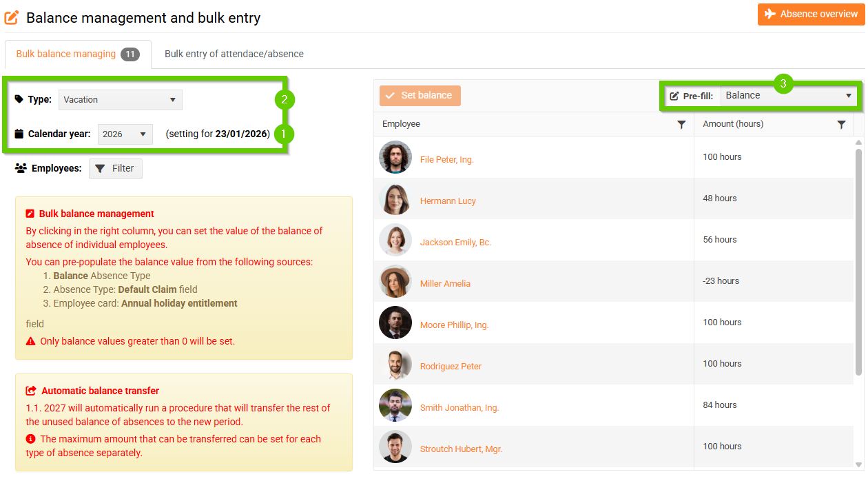Open the Absence overview button
The height and width of the screenshot is (481, 868).
[x=811, y=14]
